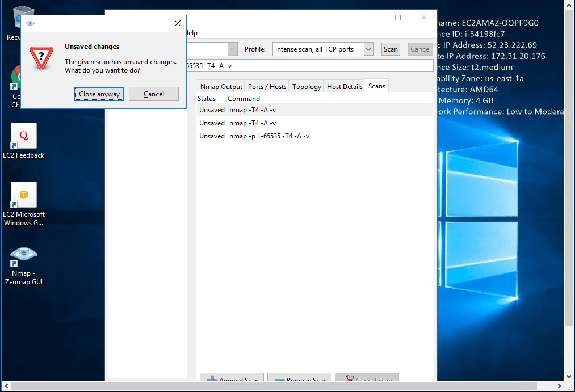Click the nmap command input field
This screenshot has width=575, height=392.
point(307,66)
